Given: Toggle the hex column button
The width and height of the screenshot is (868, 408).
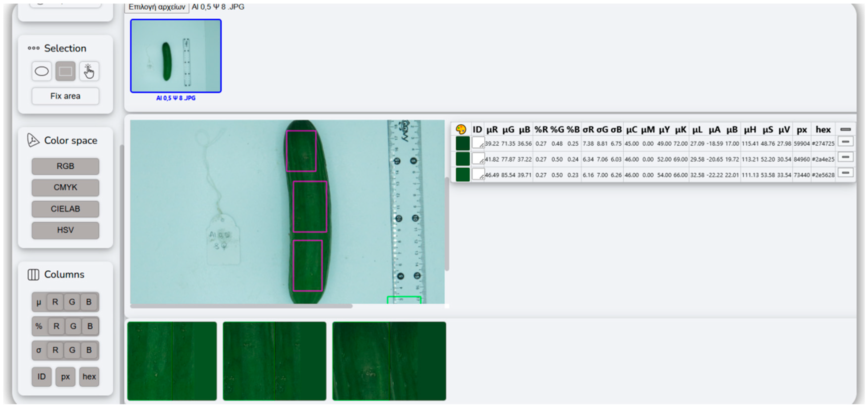Looking at the screenshot, I should pyautogui.click(x=89, y=377).
